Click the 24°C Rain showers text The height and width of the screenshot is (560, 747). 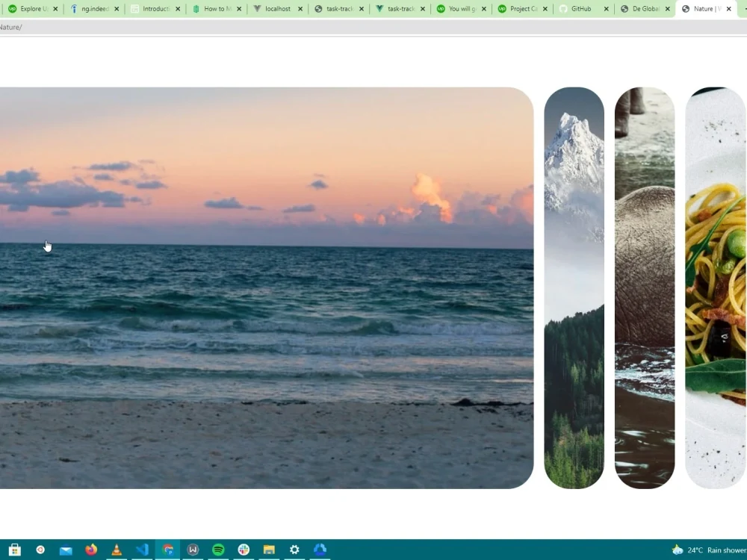pos(717,550)
